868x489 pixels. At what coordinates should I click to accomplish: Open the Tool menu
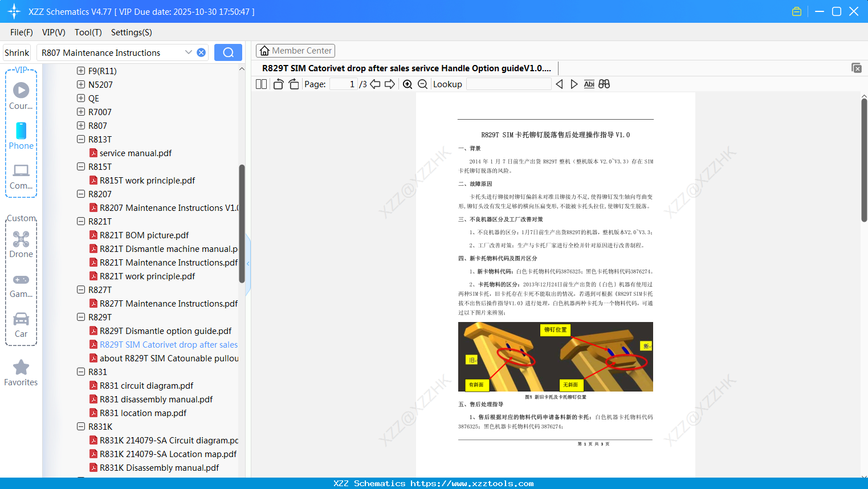(88, 32)
